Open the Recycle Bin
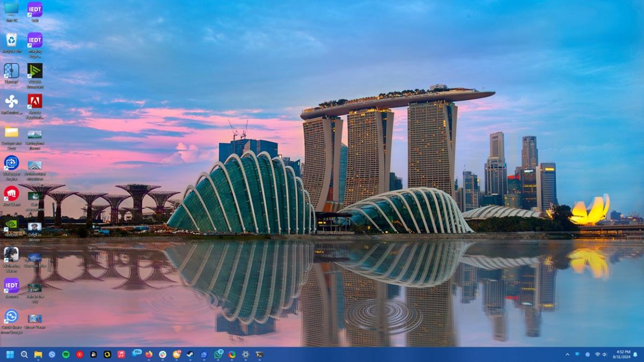The width and height of the screenshot is (644, 362). (12, 40)
